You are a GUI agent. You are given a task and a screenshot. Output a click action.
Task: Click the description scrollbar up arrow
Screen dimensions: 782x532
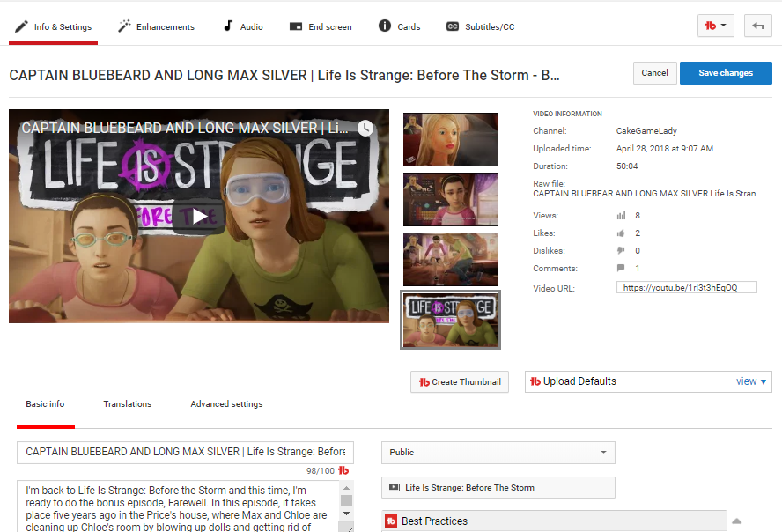[347, 488]
